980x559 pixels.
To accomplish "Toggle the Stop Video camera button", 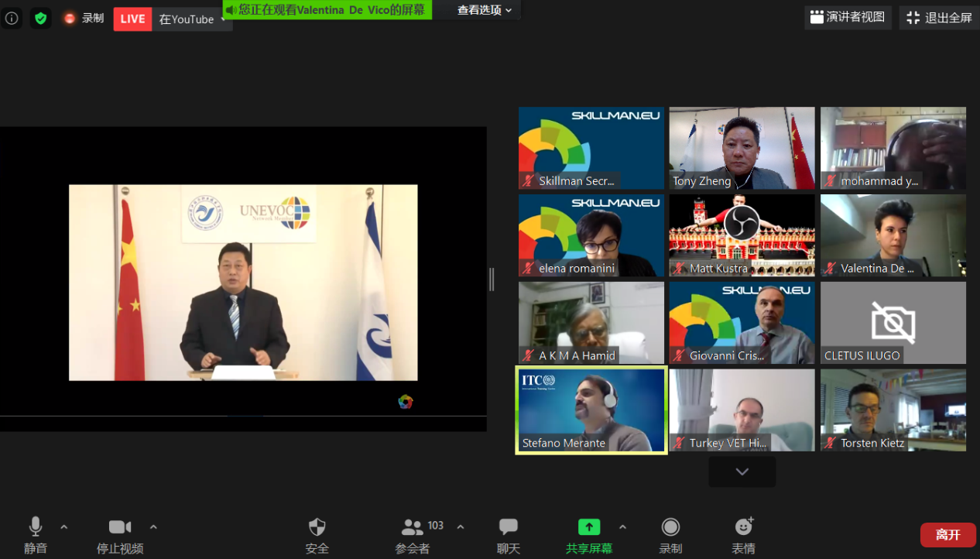I will (120, 528).
